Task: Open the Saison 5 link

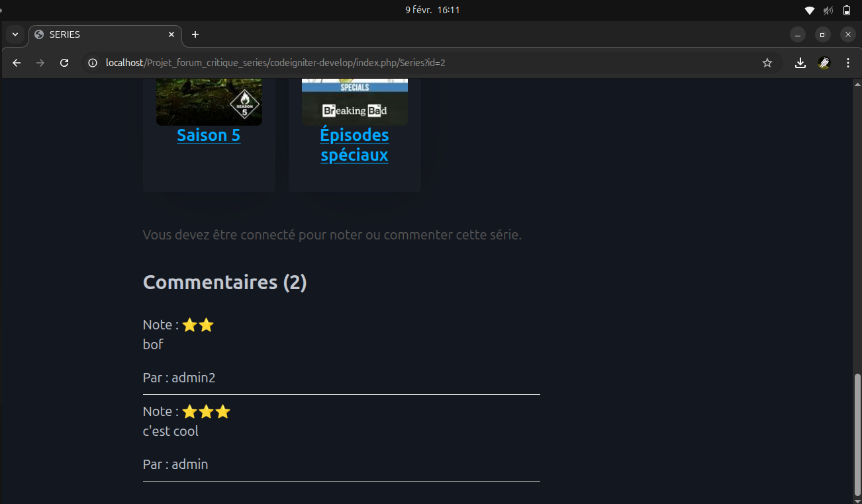Action: click(x=209, y=136)
